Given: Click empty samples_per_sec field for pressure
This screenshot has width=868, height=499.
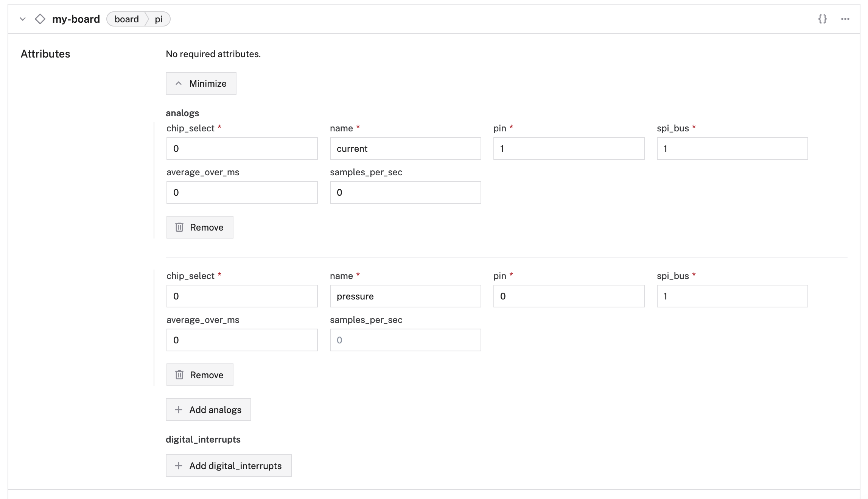Looking at the screenshot, I should pyautogui.click(x=405, y=340).
